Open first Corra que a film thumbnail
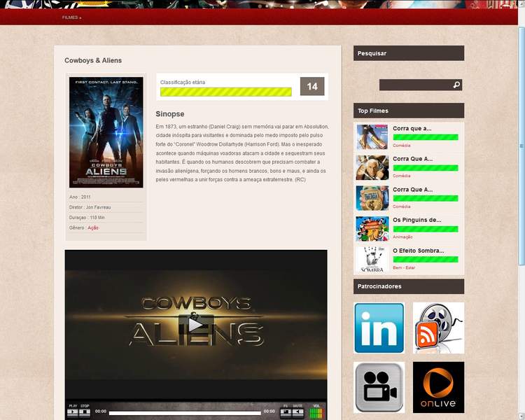Screen dimensions: 525x420 tap(372, 137)
